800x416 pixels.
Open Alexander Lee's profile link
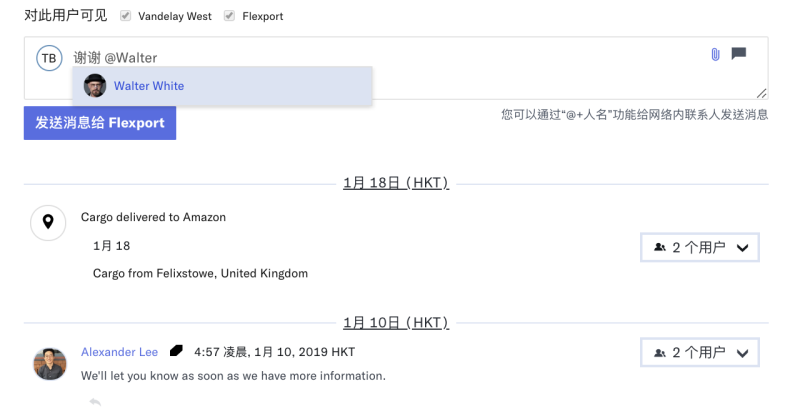pos(119,352)
